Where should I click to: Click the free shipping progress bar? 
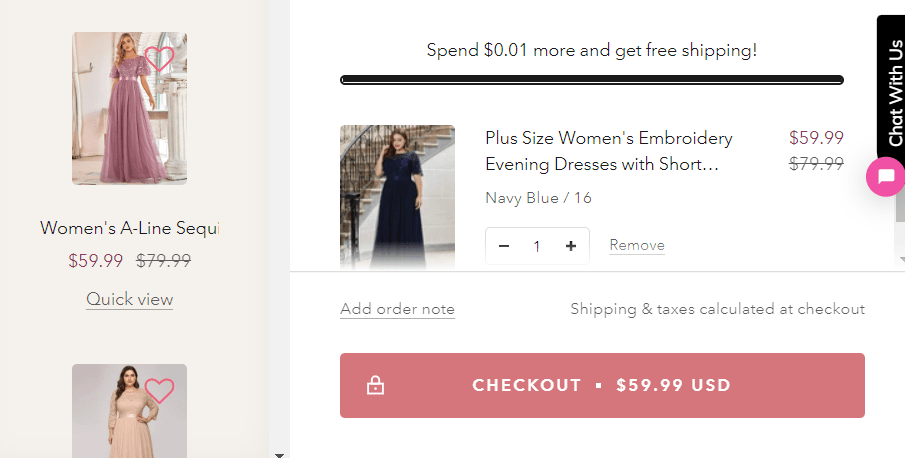[x=591, y=80]
